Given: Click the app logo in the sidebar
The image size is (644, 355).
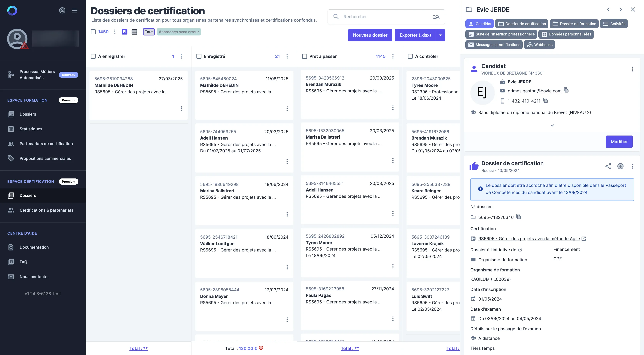Looking at the screenshot, I should point(12,11).
